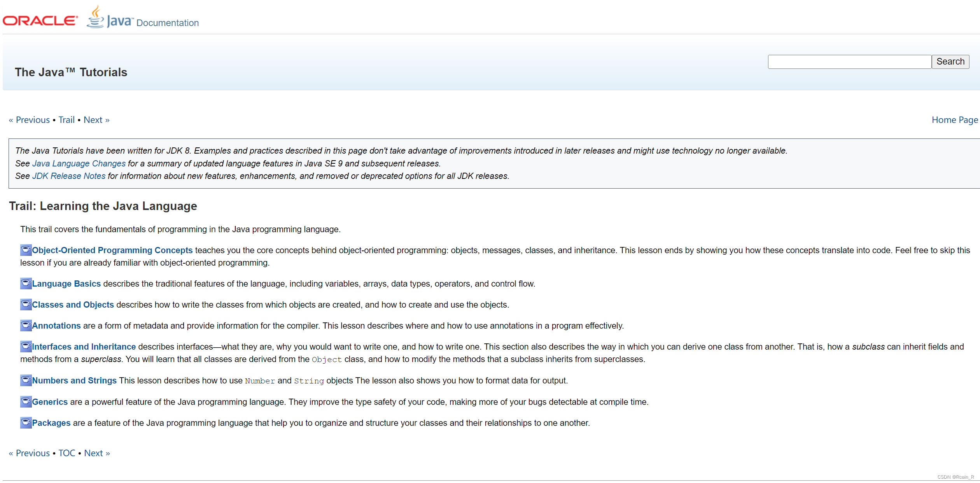Open the Generics lesson link
980x483 pixels.
[50, 402]
